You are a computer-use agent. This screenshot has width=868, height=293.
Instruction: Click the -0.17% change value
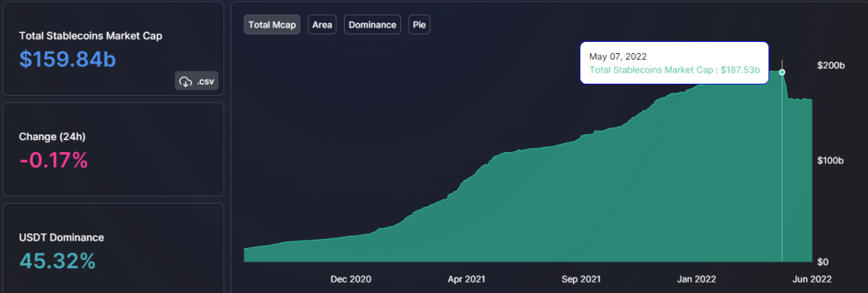(53, 160)
